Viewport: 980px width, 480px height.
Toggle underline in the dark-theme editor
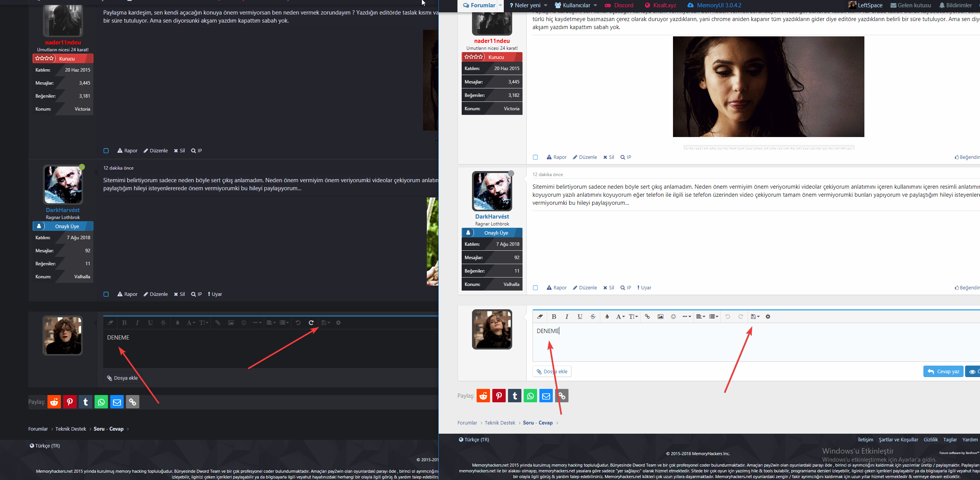150,323
